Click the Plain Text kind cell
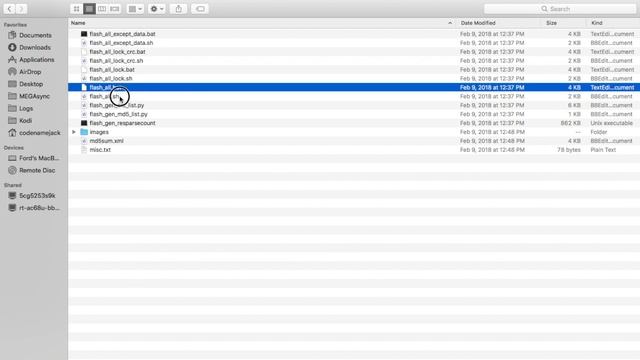Viewport: 640px width, 360px height. pos(603,150)
